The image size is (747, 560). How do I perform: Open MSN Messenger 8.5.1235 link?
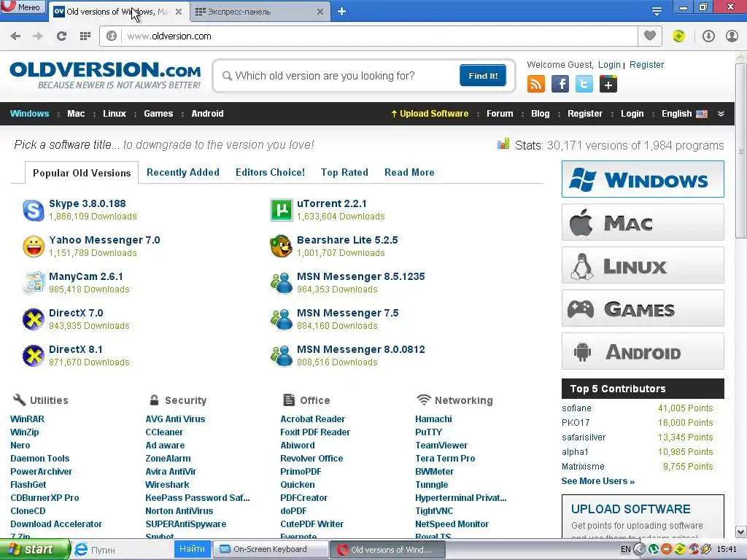[x=360, y=276]
